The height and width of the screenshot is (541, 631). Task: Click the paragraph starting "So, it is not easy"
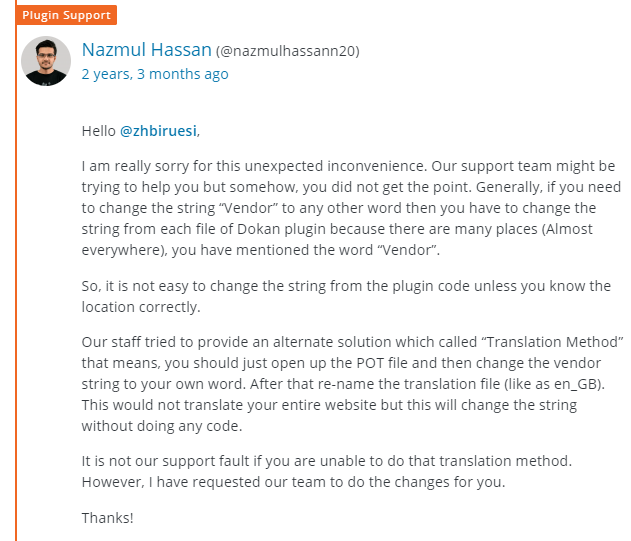(346, 297)
